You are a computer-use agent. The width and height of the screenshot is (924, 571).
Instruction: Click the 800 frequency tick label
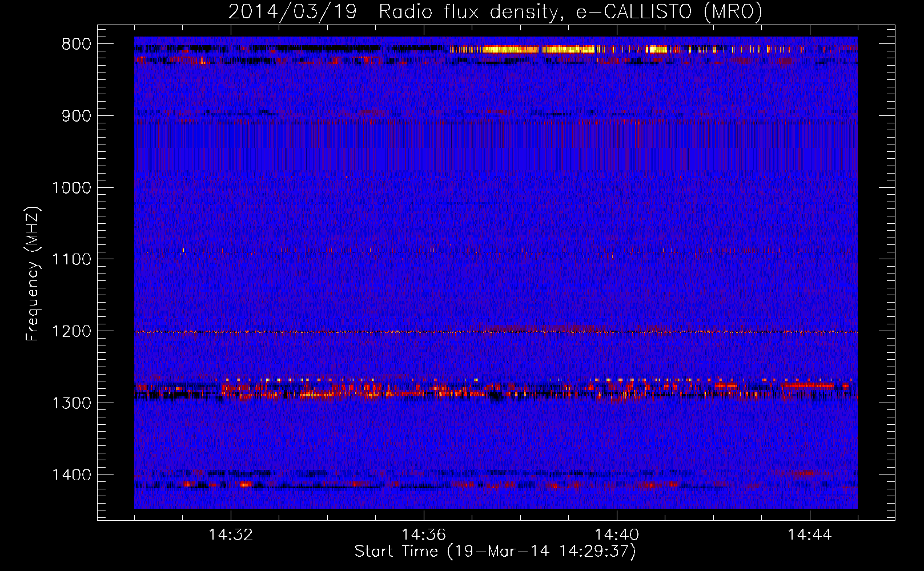(76, 45)
